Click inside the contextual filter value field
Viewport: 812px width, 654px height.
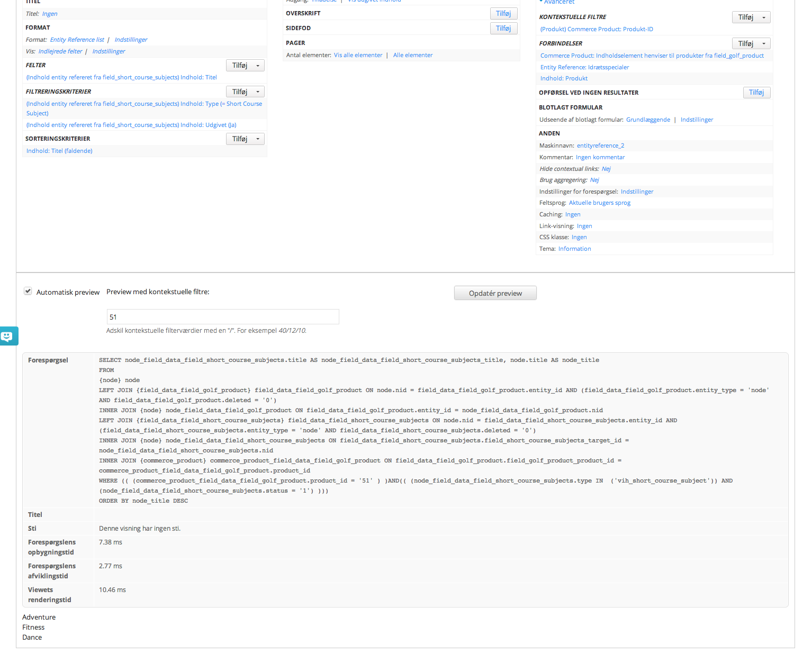coord(222,316)
